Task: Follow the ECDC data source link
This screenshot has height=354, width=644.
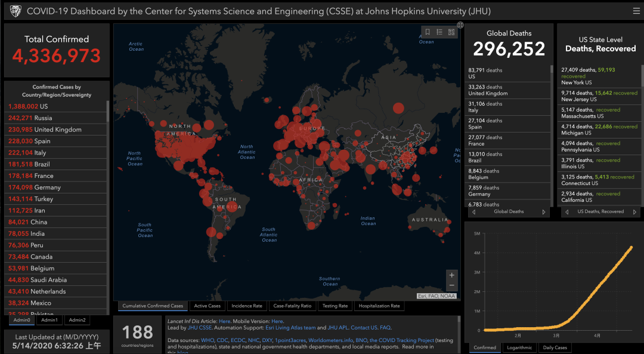Action: 238,340
